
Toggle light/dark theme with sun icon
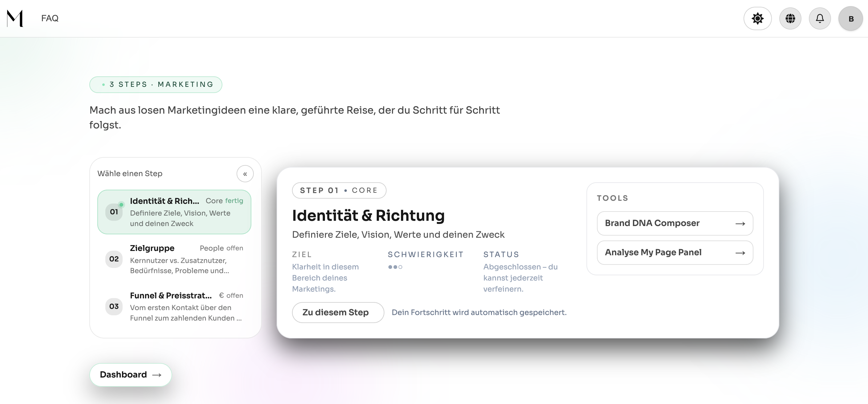click(757, 18)
